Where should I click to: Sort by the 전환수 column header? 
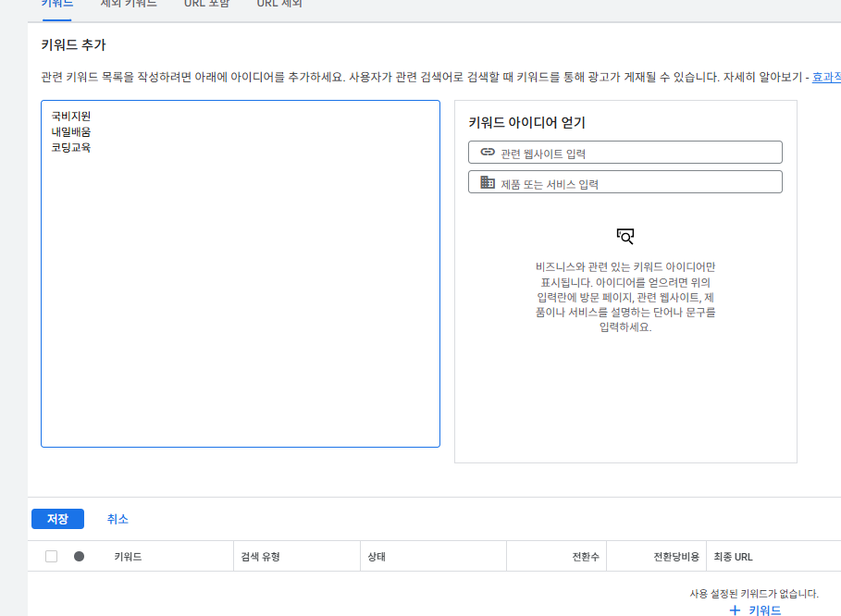[586, 557]
